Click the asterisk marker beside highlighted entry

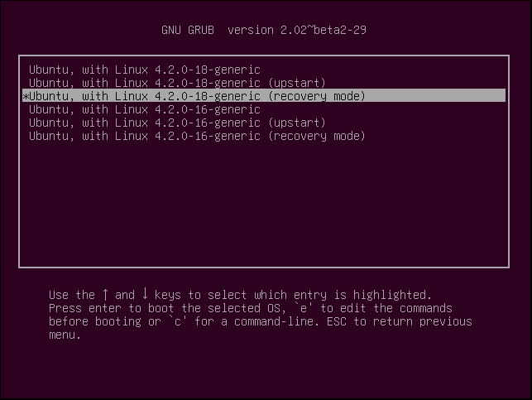coord(26,96)
